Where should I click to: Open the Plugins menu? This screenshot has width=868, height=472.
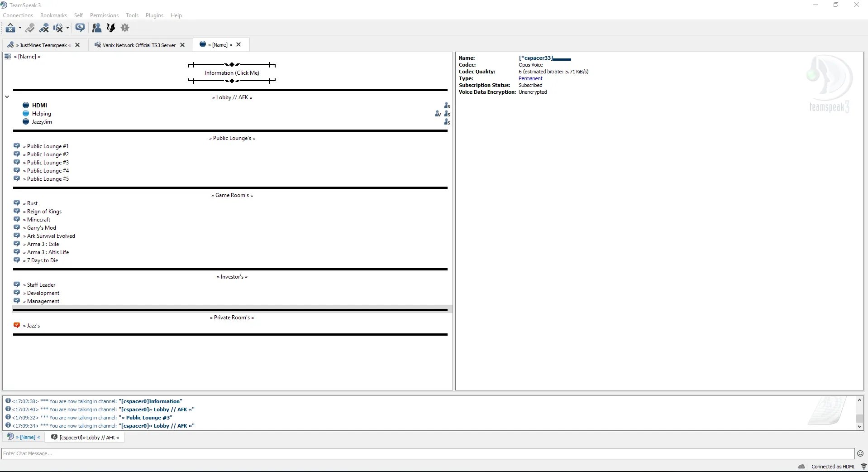(x=154, y=15)
